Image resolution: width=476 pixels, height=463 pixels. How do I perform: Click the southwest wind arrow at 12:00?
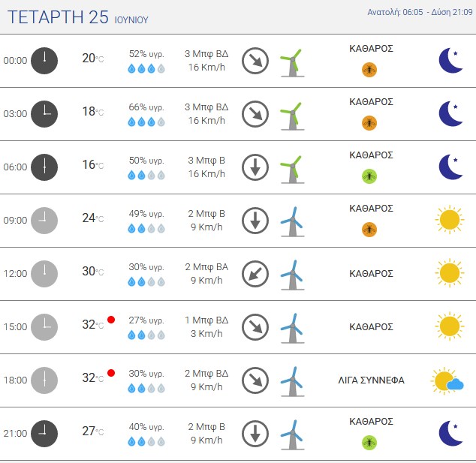point(255,274)
